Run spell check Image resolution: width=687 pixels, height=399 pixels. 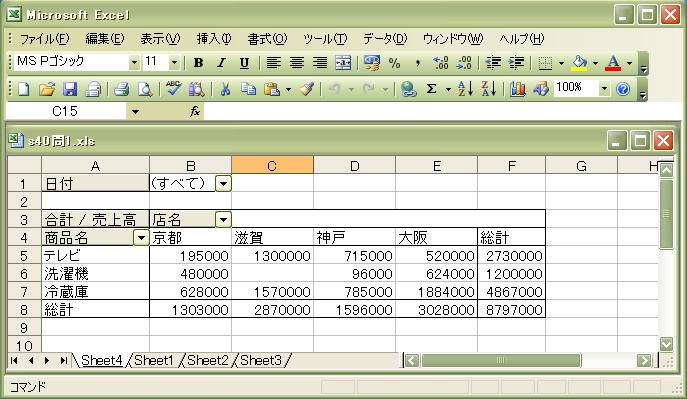[x=174, y=88]
